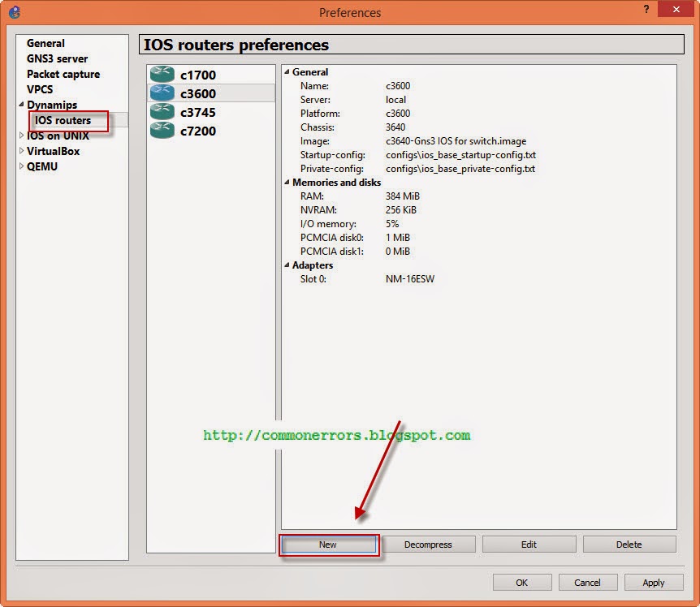Open the General preferences page
The width and height of the screenshot is (700, 607).
(x=45, y=43)
